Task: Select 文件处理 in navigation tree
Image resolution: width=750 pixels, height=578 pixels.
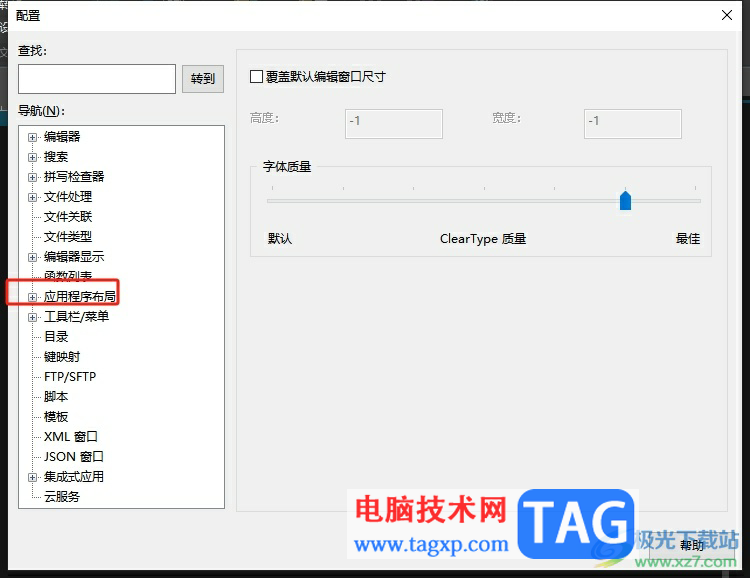Action: point(68,197)
